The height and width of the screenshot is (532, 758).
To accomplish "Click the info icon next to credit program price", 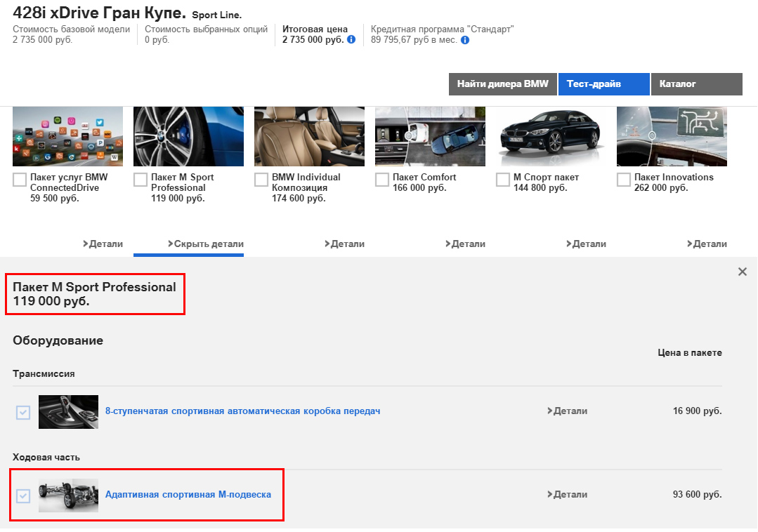I will point(465,40).
